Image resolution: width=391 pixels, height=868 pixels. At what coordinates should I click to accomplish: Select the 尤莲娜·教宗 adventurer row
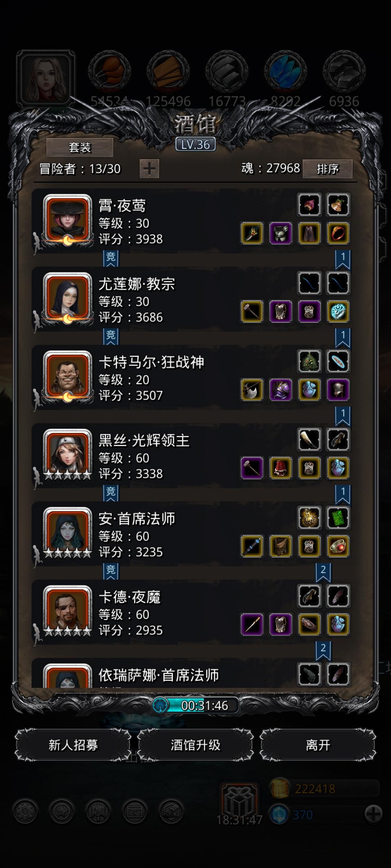point(195,299)
